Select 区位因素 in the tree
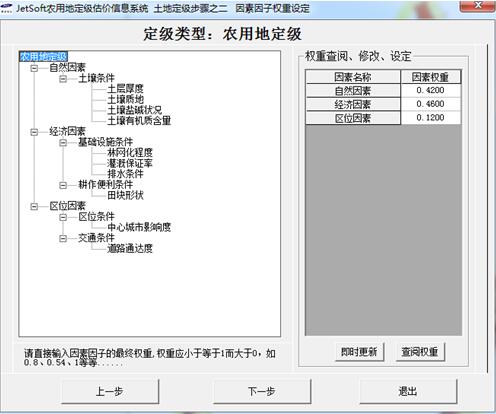The height and width of the screenshot is (414, 496). pyautogui.click(x=67, y=206)
